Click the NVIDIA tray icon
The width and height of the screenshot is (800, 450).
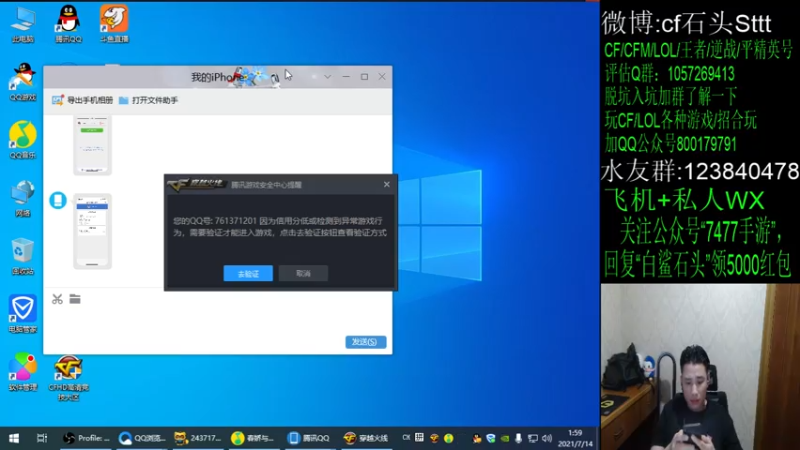coord(505,438)
